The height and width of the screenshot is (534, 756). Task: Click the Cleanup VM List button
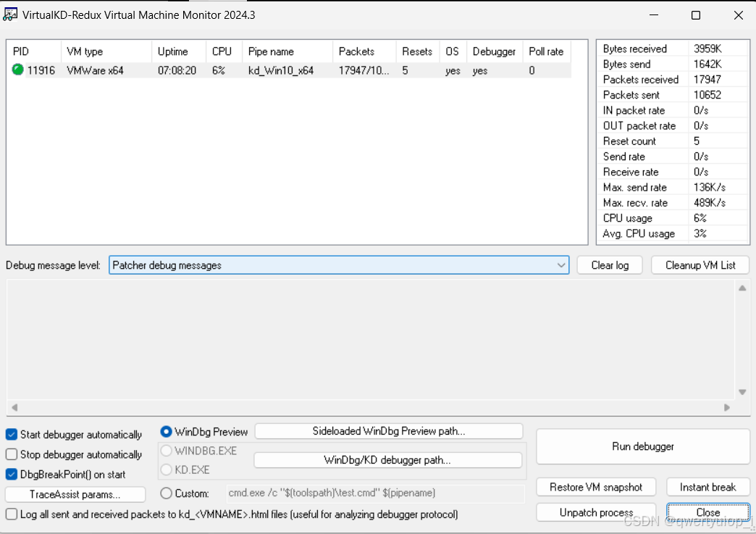click(x=700, y=265)
